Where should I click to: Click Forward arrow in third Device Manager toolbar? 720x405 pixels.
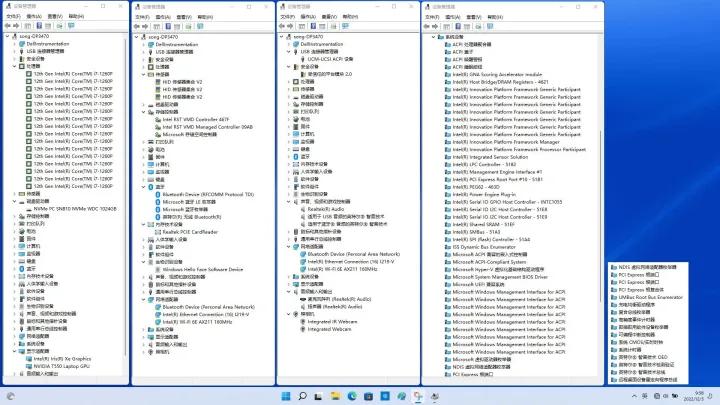(x=290, y=26)
